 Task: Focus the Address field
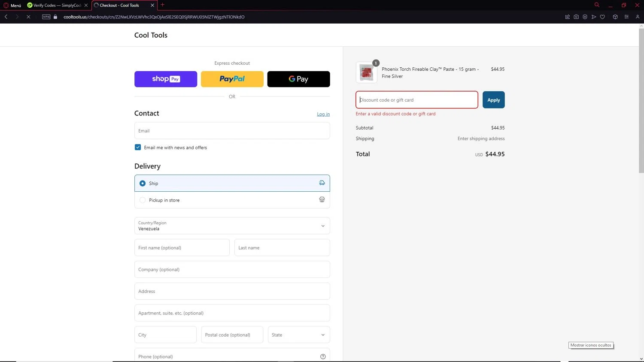click(232, 291)
